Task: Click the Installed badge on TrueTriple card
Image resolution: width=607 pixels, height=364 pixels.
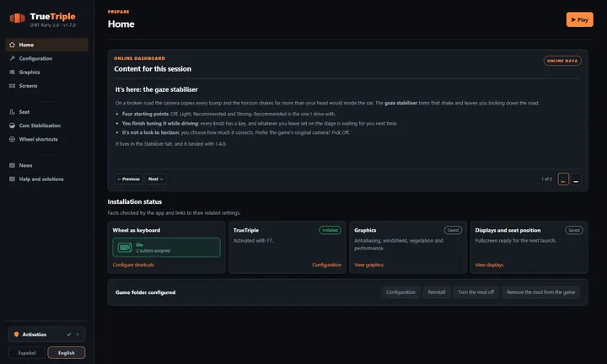Action: click(330, 230)
